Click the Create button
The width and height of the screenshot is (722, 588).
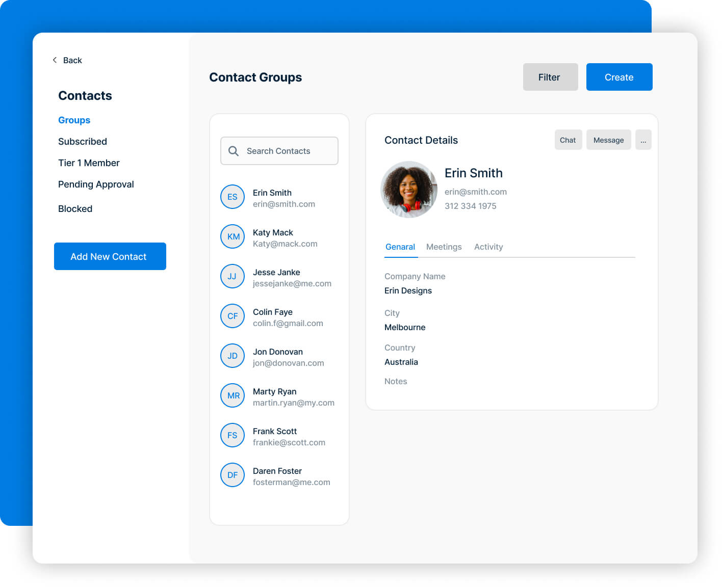point(619,77)
